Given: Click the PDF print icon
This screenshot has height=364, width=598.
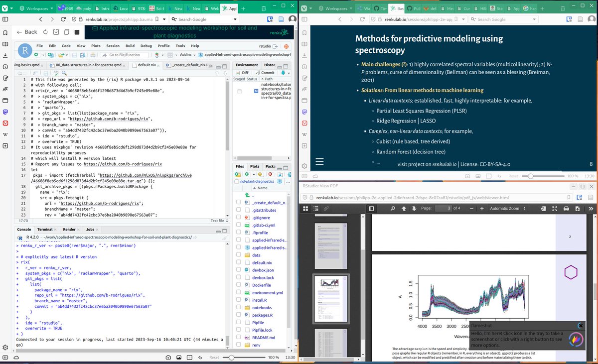Looking at the screenshot, I should (x=566, y=209).
